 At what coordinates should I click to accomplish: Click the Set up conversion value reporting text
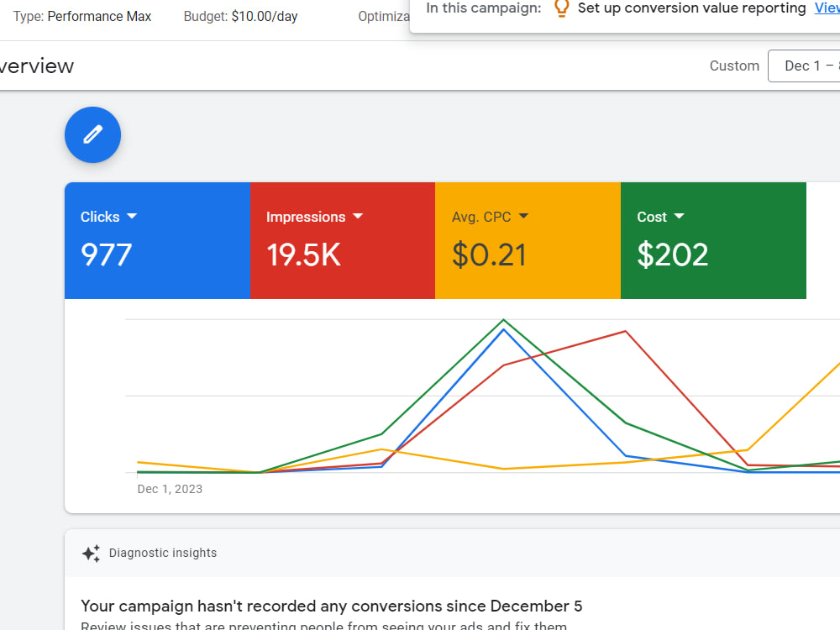[691, 8]
